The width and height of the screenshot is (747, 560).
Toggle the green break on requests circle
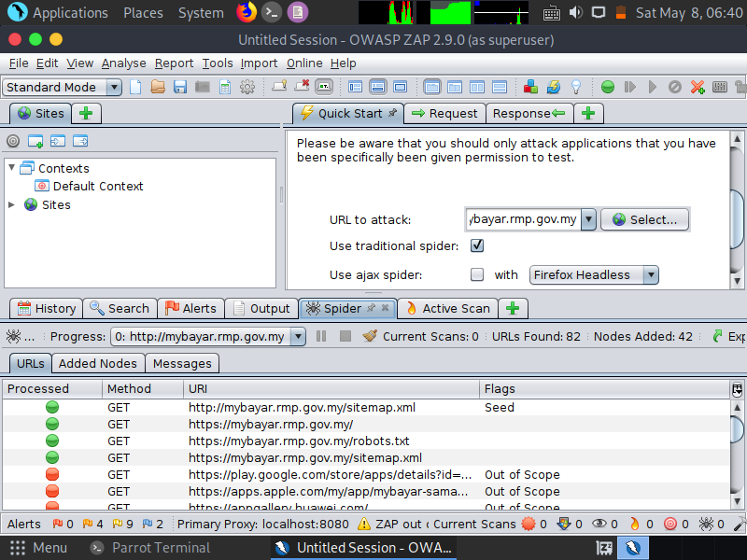point(608,87)
